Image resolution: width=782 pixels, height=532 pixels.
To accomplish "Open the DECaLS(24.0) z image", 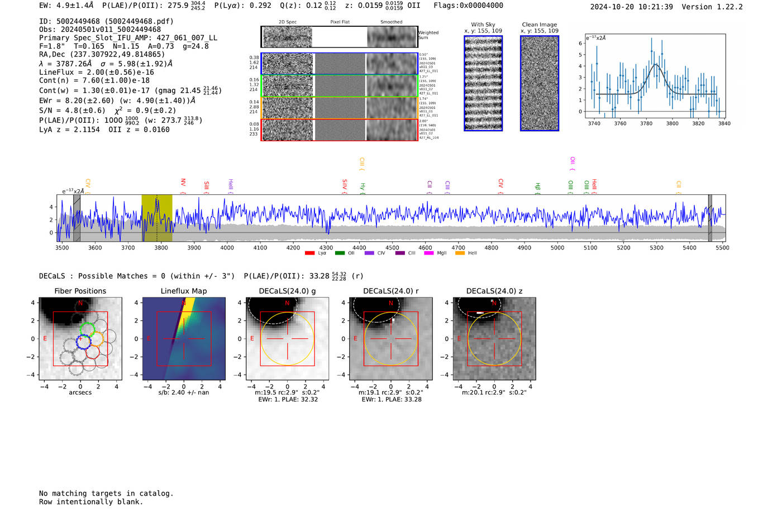I will pos(494,339).
